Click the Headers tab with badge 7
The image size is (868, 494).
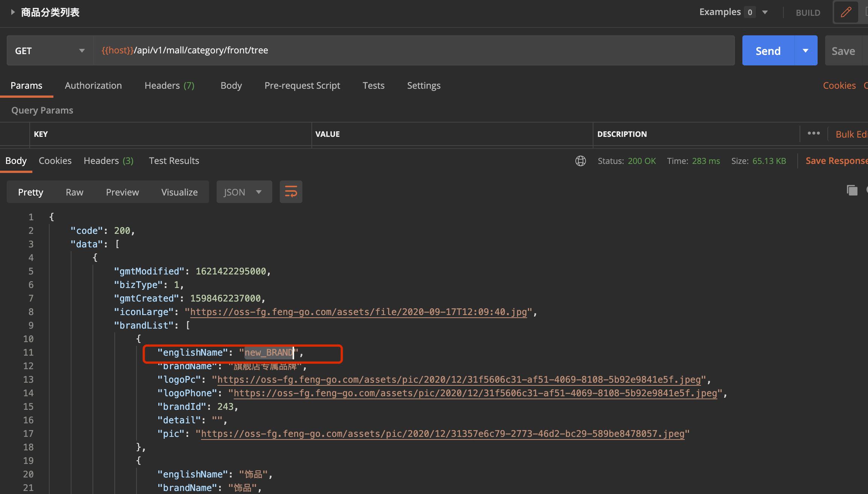tap(169, 85)
